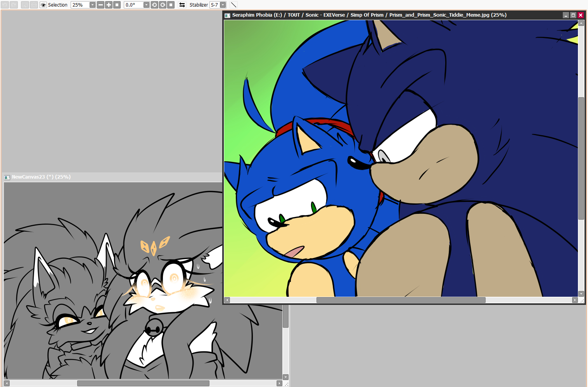
Task: Click the vertical scrollbar of Sonic image window
Action: (581, 158)
